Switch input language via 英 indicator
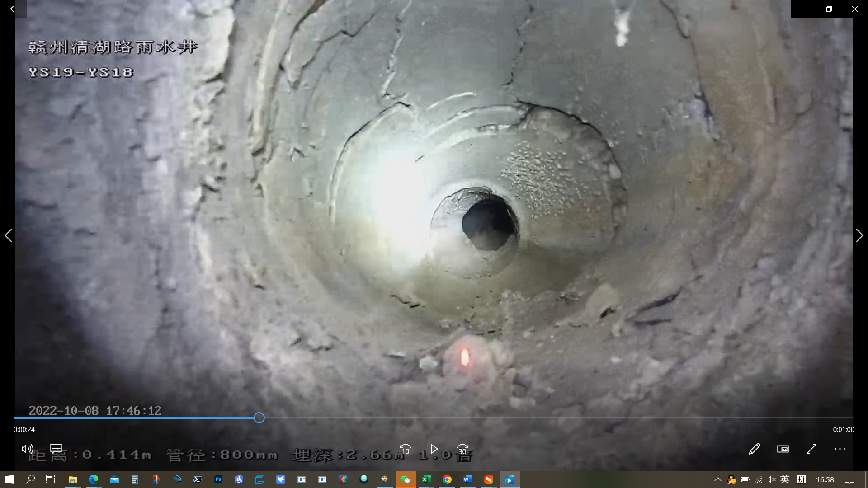 [785, 479]
